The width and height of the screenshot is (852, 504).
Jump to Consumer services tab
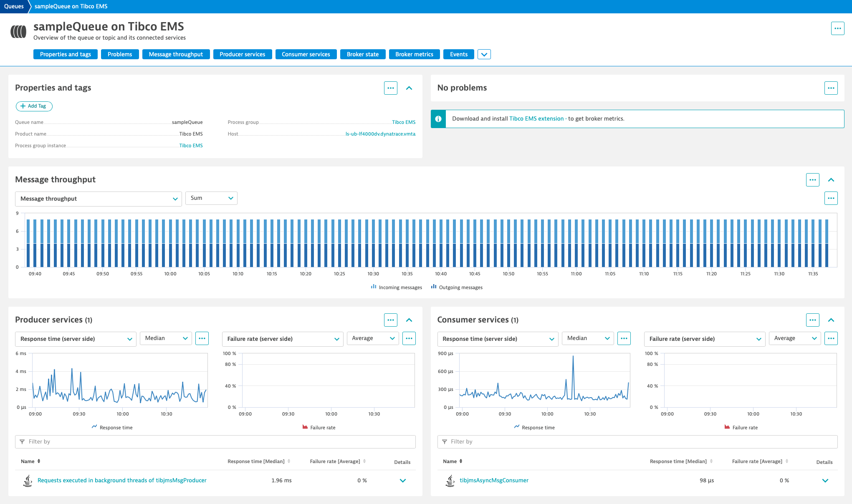click(306, 54)
